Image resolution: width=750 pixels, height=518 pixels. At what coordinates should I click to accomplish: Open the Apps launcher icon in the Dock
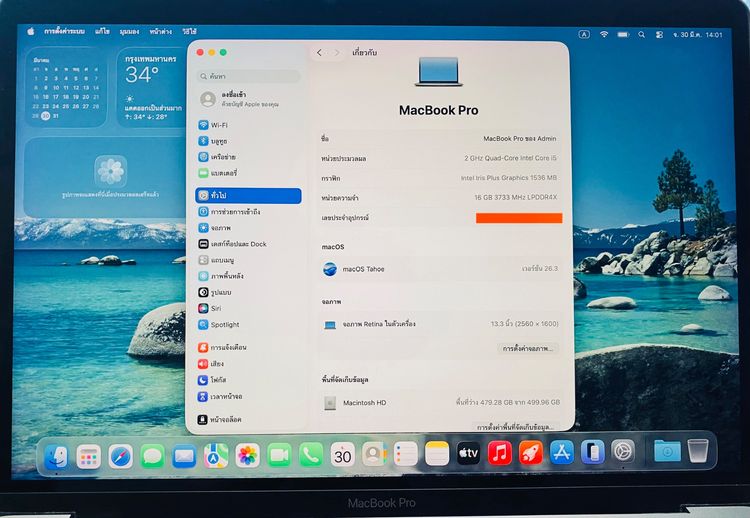click(x=88, y=455)
